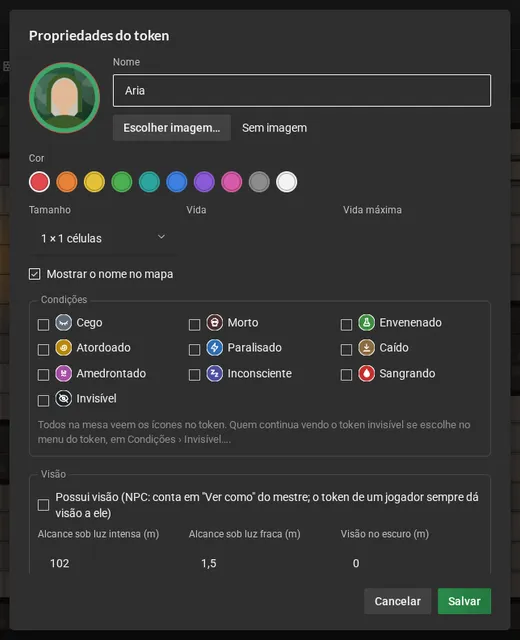
Task: Click the Envenenado poison flask icon
Action: [366, 322]
